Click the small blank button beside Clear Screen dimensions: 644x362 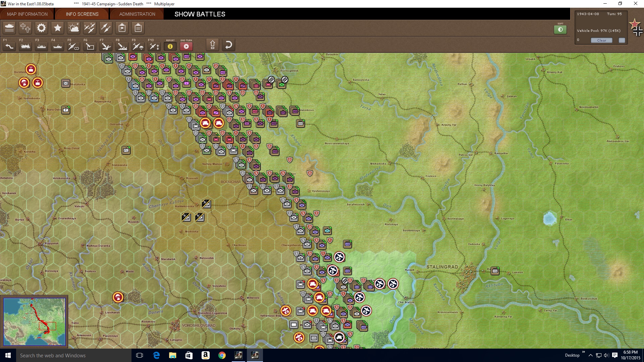pyautogui.click(x=622, y=40)
